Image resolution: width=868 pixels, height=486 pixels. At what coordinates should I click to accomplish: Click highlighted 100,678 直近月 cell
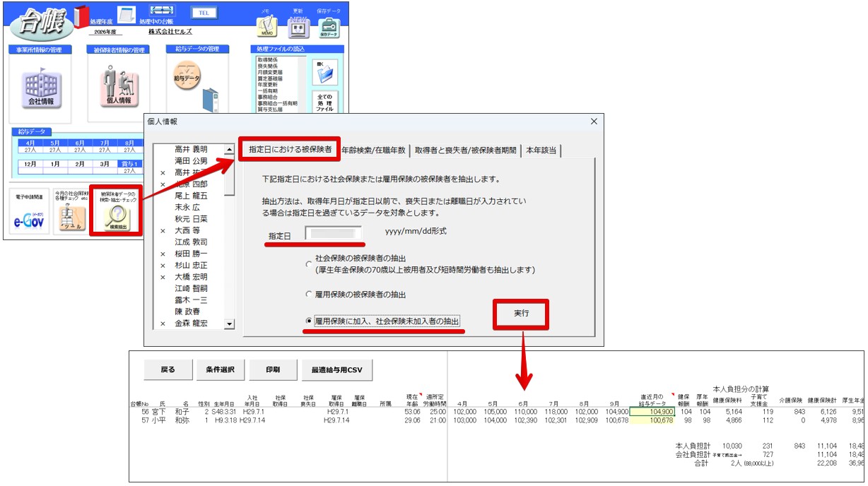(x=651, y=420)
